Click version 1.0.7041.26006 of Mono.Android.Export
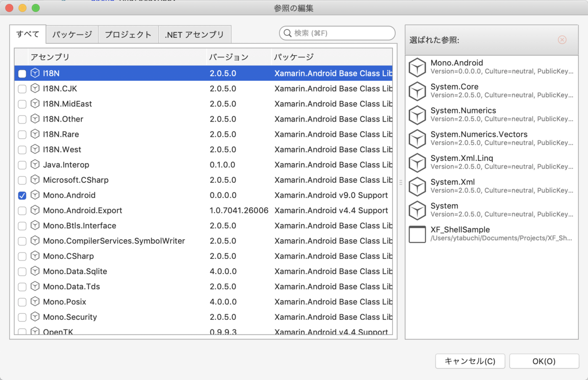This screenshot has height=380, width=588. [239, 210]
